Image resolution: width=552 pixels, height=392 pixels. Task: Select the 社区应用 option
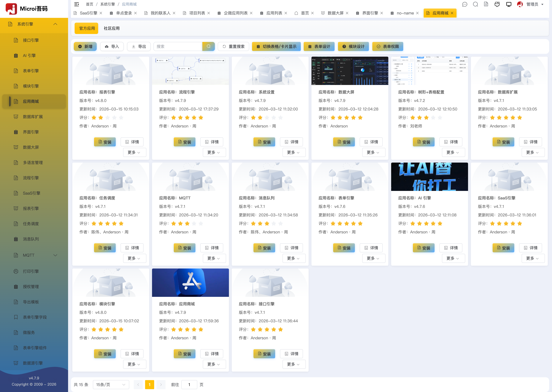pyautogui.click(x=111, y=28)
